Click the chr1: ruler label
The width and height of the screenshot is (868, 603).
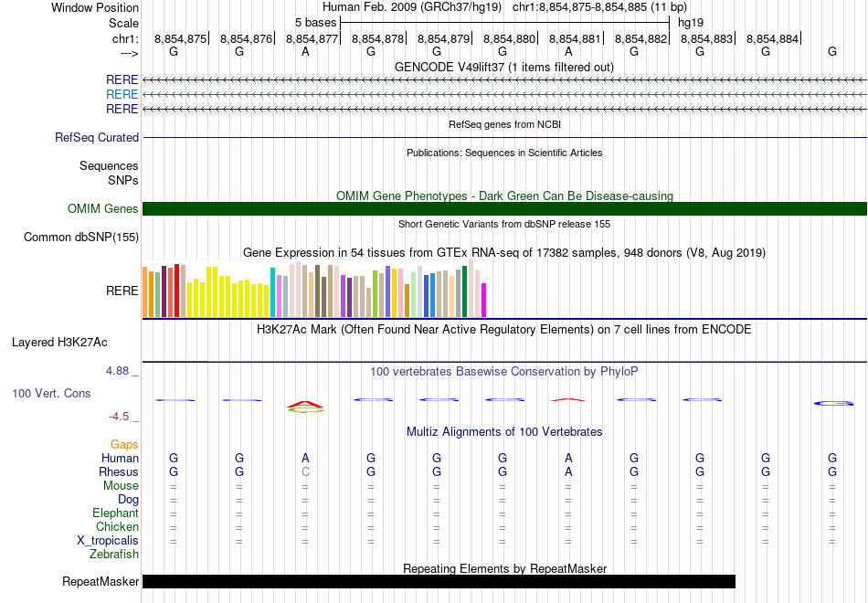[125, 38]
